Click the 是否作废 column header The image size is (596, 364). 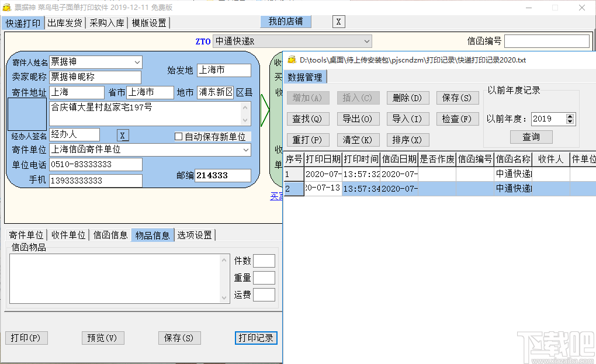tap(437, 159)
